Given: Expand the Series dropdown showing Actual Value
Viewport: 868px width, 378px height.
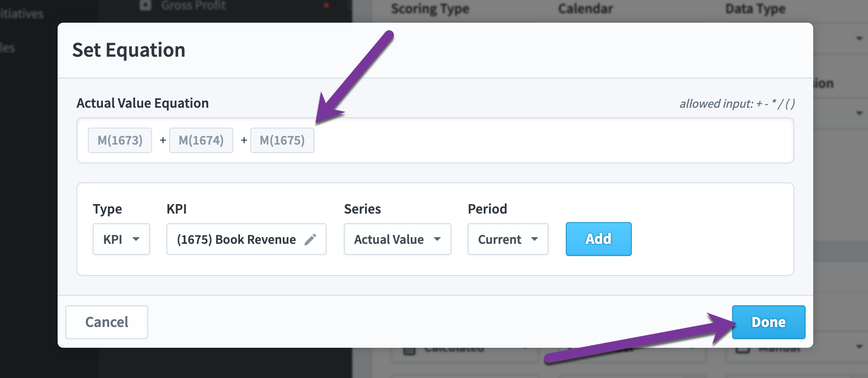Looking at the screenshot, I should click(x=398, y=239).
